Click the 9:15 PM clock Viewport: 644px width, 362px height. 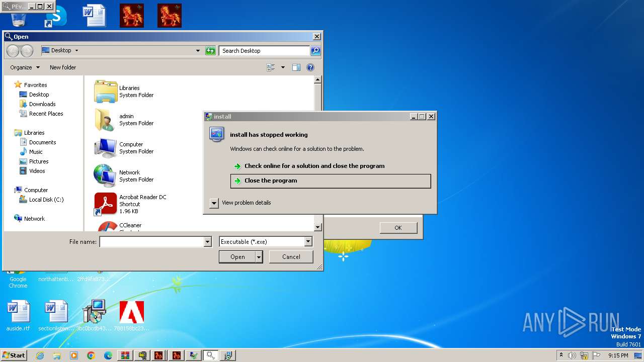tap(618, 355)
